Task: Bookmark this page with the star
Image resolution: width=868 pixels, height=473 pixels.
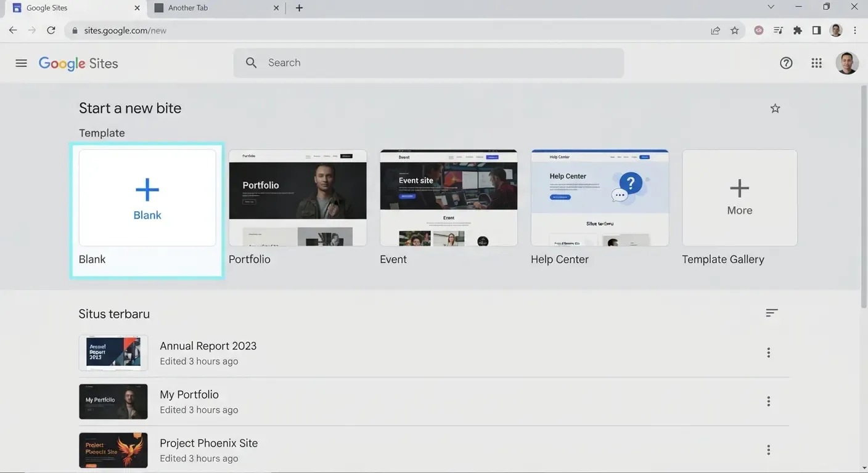Action: (734, 30)
